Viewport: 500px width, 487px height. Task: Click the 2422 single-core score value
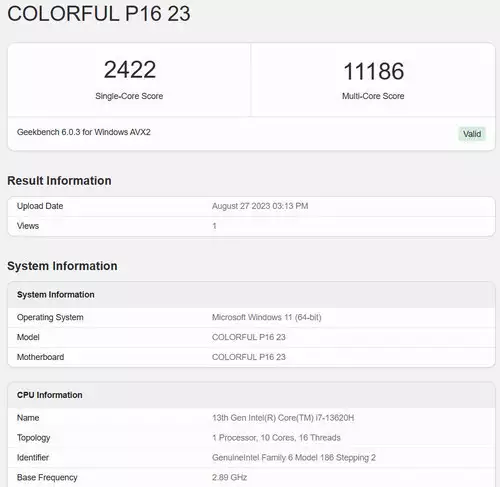click(x=130, y=70)
